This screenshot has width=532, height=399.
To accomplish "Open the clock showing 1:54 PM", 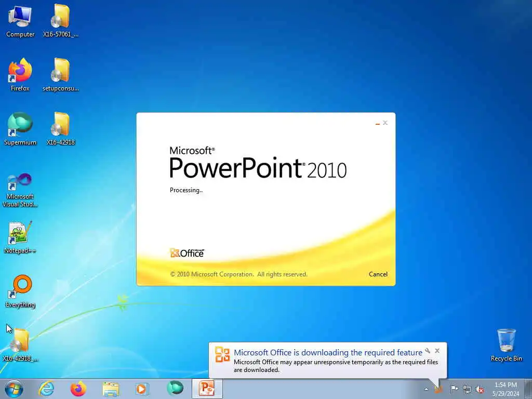I will 506,389.
